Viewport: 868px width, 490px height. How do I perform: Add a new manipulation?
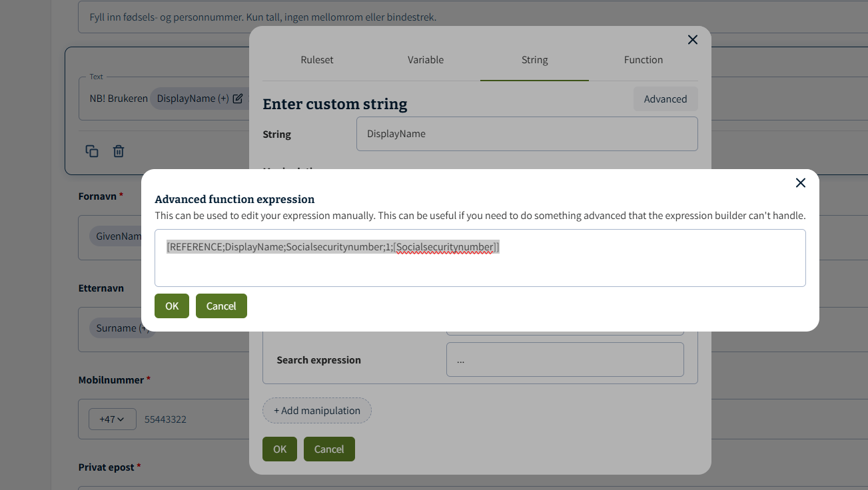pos(317,411)
